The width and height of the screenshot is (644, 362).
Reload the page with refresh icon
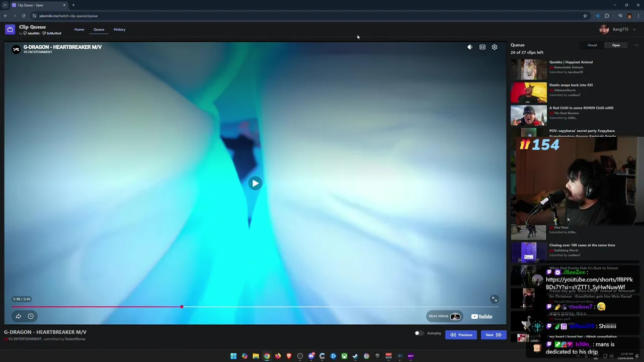[x=23, y=16]
